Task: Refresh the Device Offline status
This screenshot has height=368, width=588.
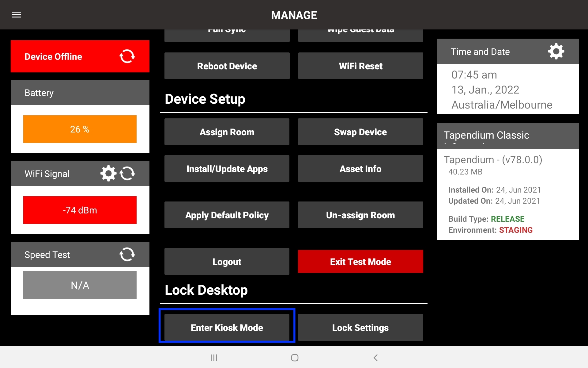Action: (127, 56)
